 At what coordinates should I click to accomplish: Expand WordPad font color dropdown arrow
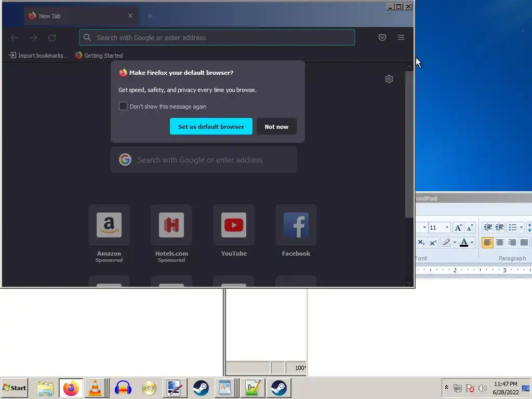[472, 242]
